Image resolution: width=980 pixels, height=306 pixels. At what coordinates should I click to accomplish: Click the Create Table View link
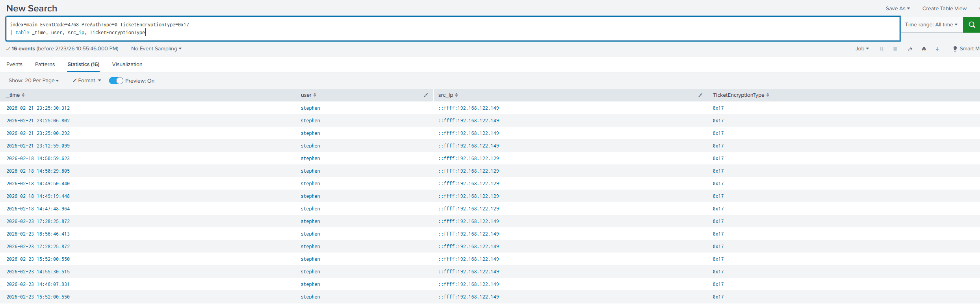click(944, 9)
